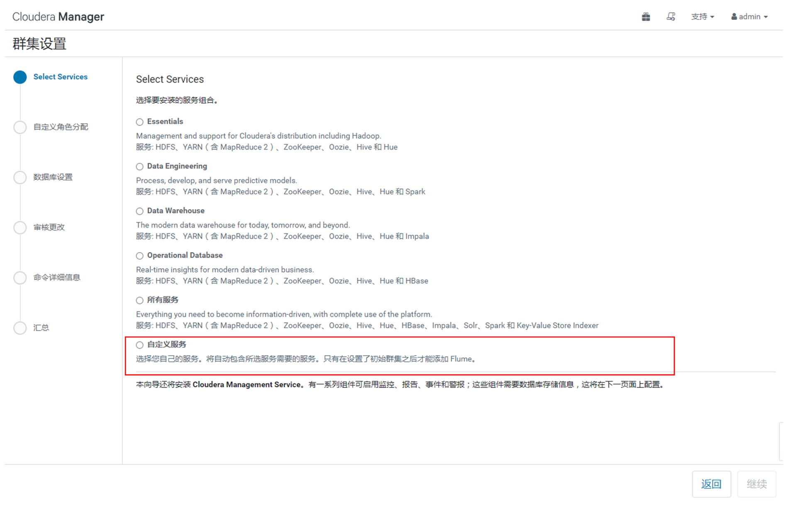Click the services list ending in Hue 和 Spark

281,192
